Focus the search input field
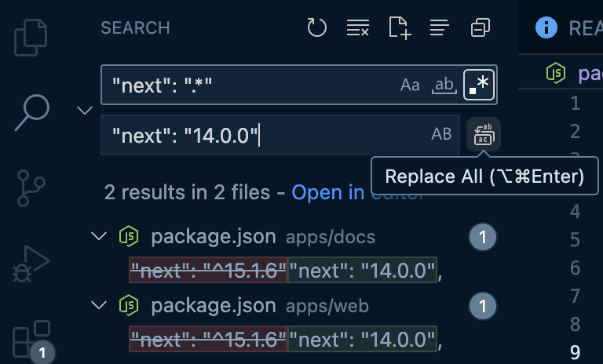This screenshot has width=603, height=364. (x=250, y=85)
